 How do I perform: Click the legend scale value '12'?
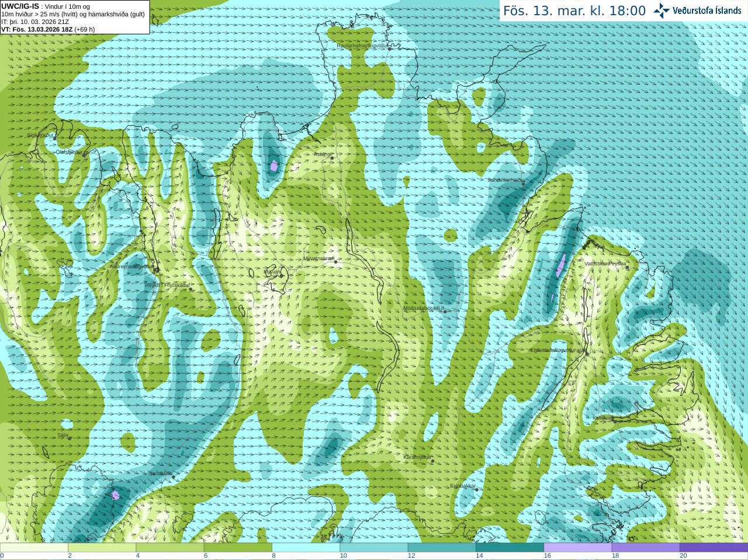click(x=411, y=556)
